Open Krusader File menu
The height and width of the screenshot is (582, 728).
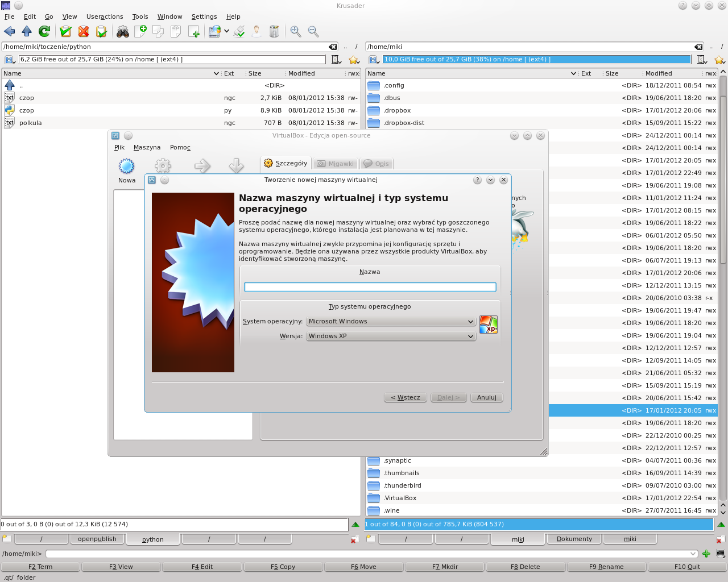click(x=10, y=16)
